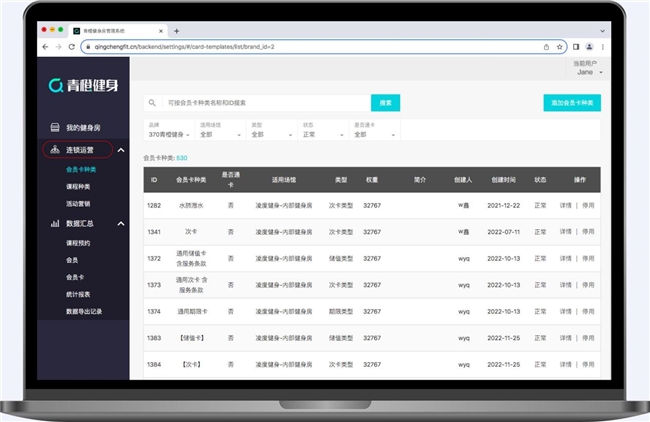Open 详情 for card ID 1282
650x422 pixels.
565,205
